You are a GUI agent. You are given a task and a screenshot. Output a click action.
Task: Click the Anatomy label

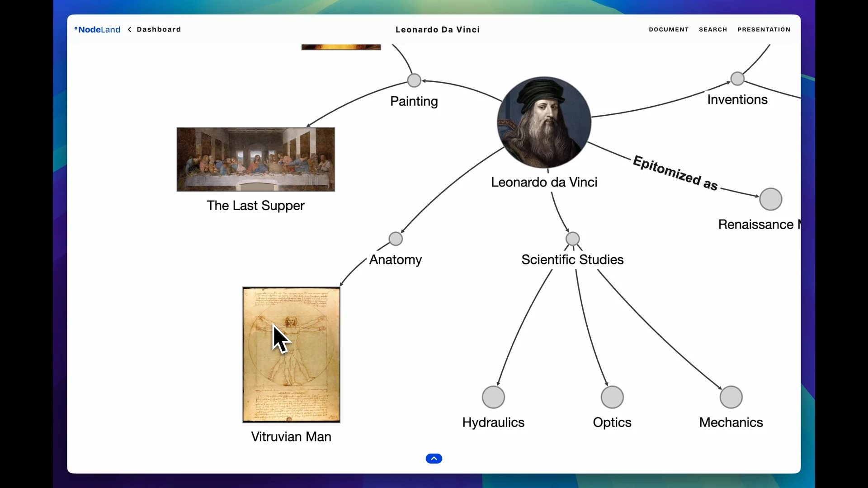click(x=396, y=260)
